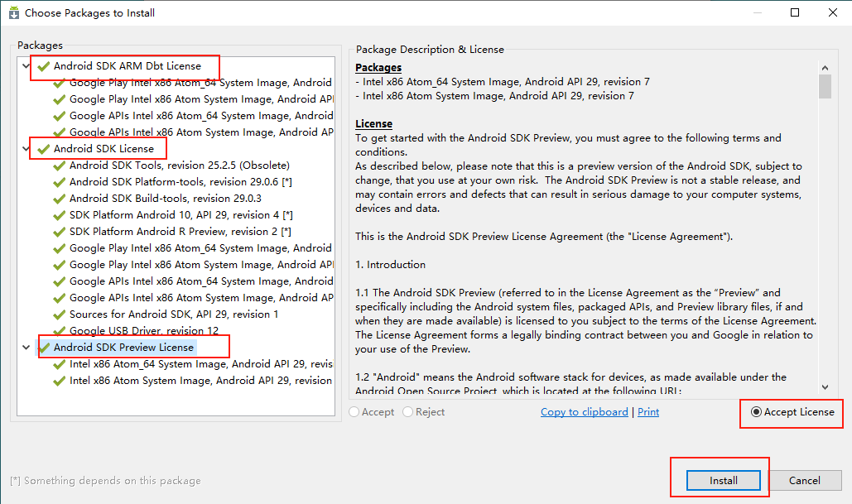
Task: Click checkmark of Google APIs Intel x86 Atom_64 under ARM Dbt License
Action: pyautogui.click(x=60, y=116)
